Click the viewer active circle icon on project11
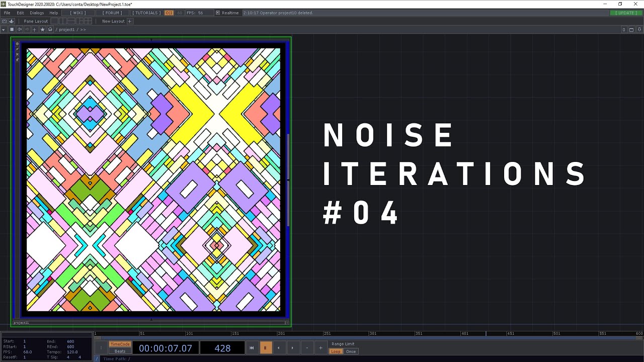Screen dimensions: 644x362 (x=17, y=44)
